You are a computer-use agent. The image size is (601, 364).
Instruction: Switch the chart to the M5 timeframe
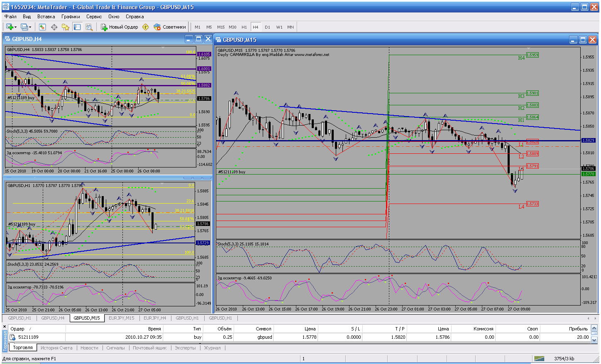(209, 27)
